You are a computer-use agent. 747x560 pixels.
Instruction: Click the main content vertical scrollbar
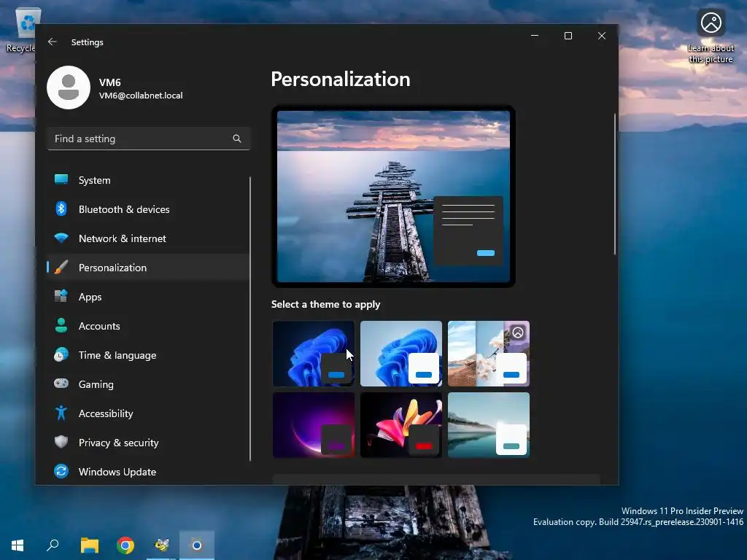pyautogui.click(x=614, y=184)
